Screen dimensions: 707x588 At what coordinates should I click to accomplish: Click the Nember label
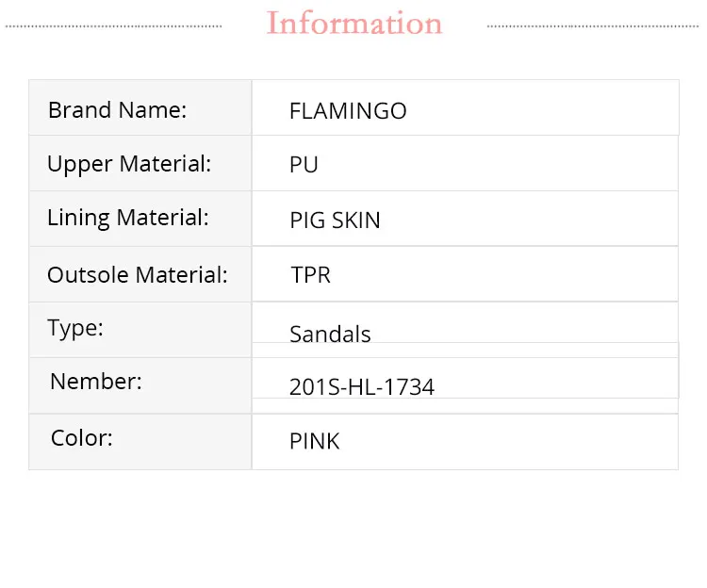pyautogui.click(x=96, y=382)
